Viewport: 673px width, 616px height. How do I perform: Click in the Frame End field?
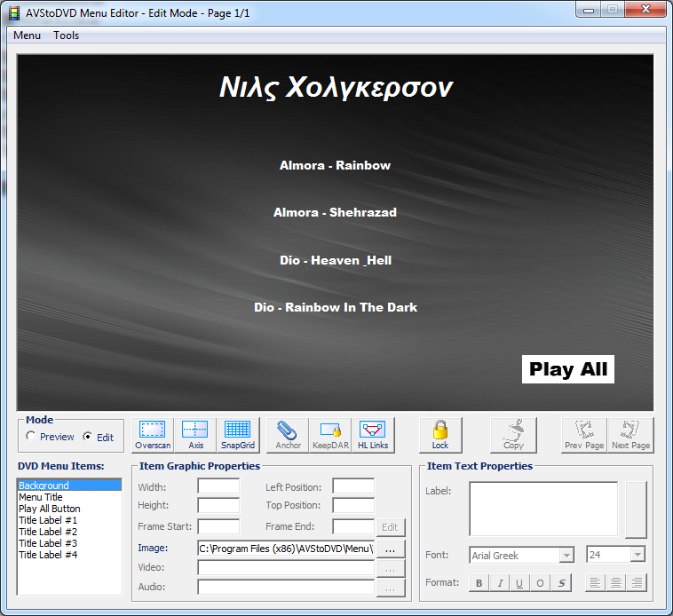click(353, 526)
